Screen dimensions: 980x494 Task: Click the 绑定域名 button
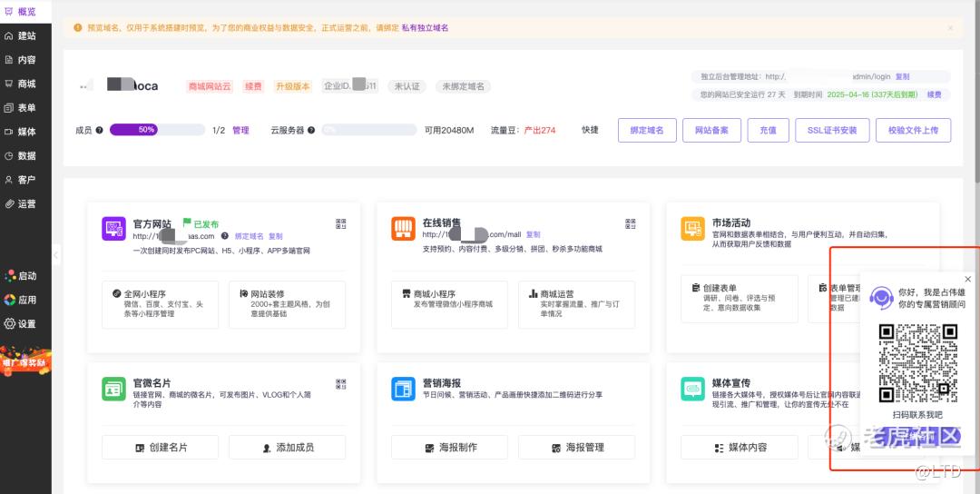click(x=647, y=130)
